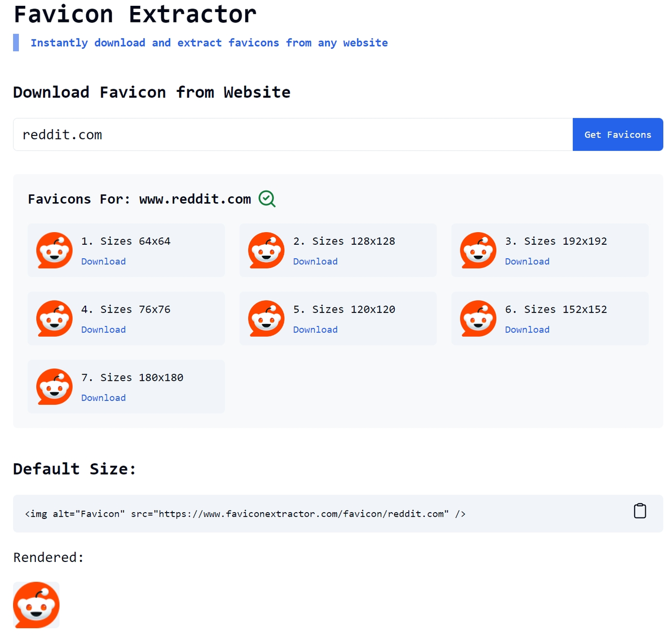Download the 128x128 favicon
The height and width of the screenshot is (635, 672).
pos(315,261)
